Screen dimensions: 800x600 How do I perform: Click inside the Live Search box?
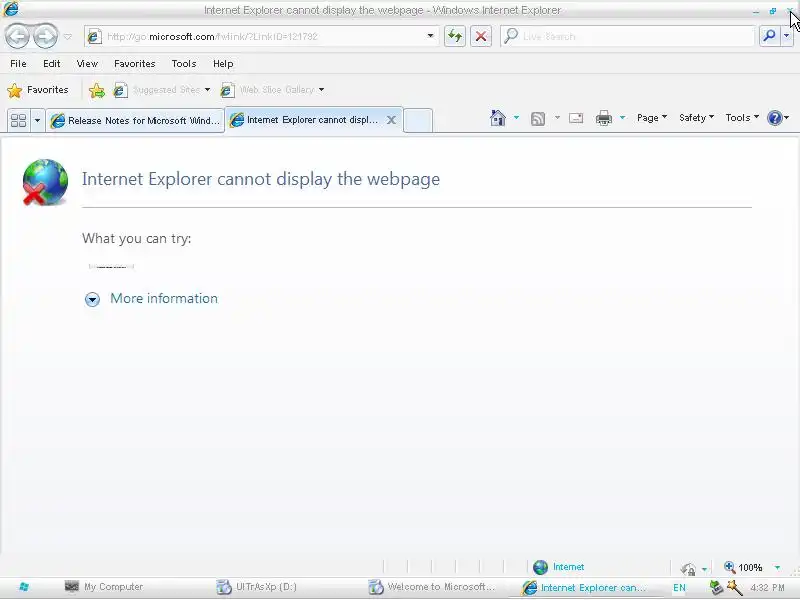(628, 36)
